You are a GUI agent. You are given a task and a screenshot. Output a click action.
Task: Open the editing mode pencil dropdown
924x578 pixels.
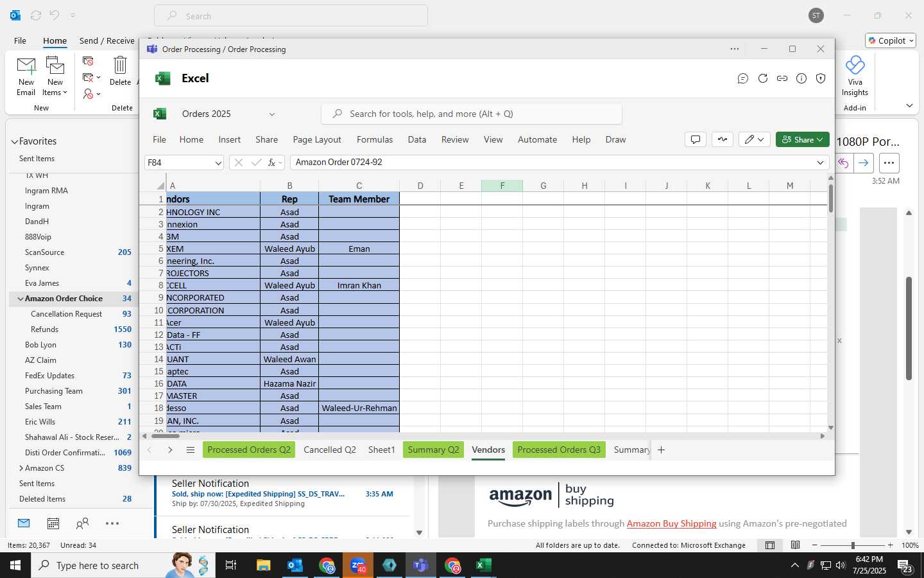(755, 139)
